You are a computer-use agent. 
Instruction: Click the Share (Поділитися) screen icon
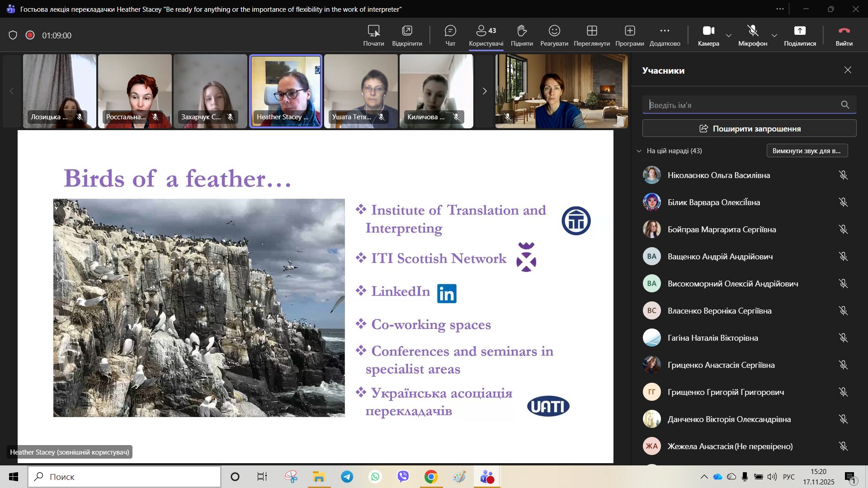[800, 35]
